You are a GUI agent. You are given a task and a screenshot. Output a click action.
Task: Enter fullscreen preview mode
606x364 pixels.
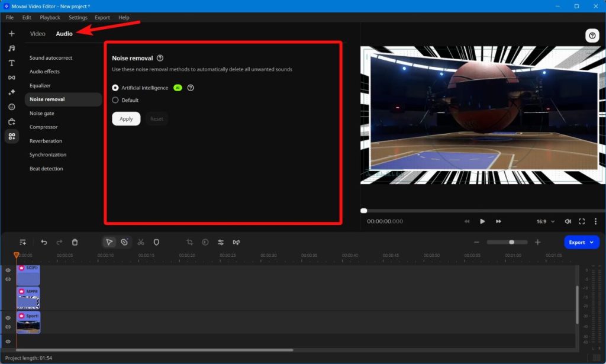[582, 221]
